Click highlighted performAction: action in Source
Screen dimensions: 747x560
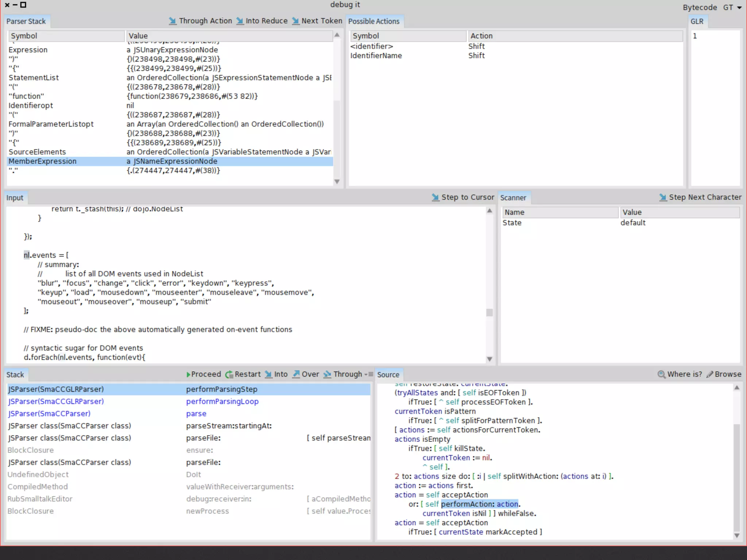tap(479, 504)
